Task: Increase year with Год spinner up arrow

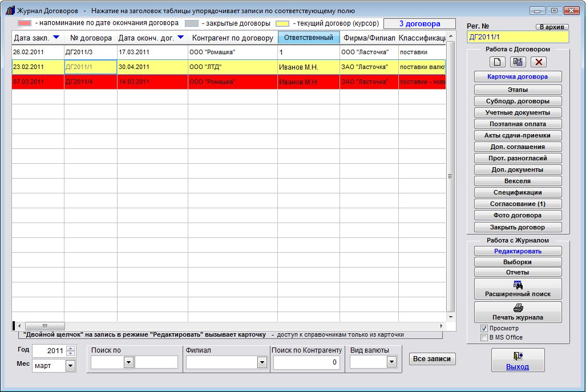Action: [71, 348]
